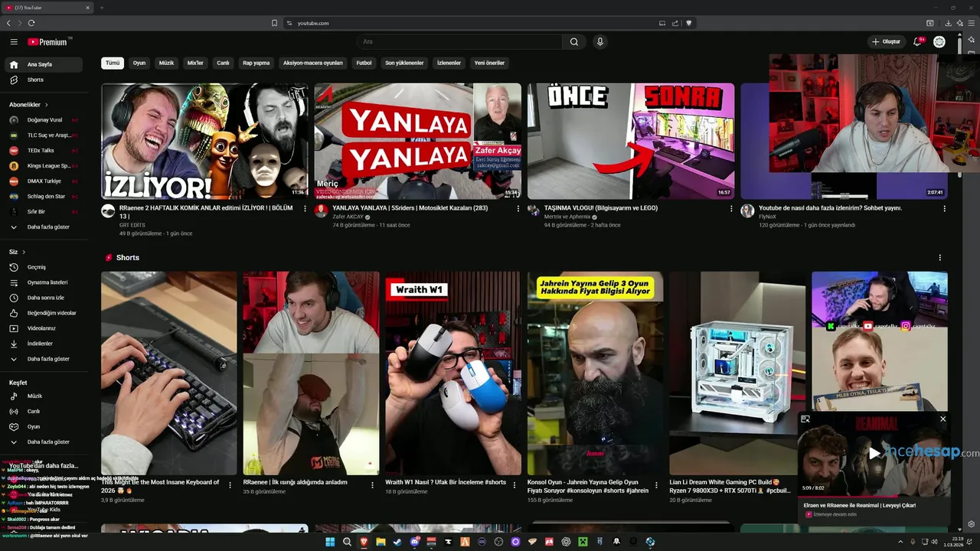The height and width of the screenshot is (551, 980).
Task: Select the Son yüklenenler chip
Action: (404, 63)
